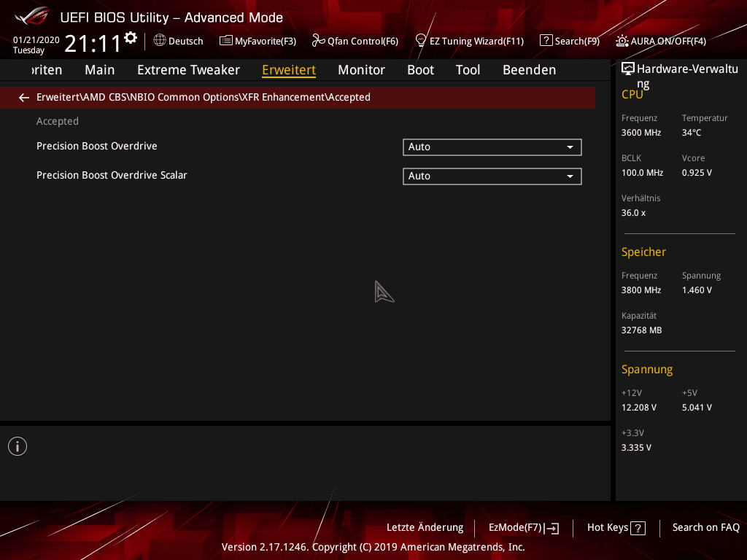Screen dimensions: 747x560
Task: Click the date 01/21/2020
Action: [x=36, y=40]
